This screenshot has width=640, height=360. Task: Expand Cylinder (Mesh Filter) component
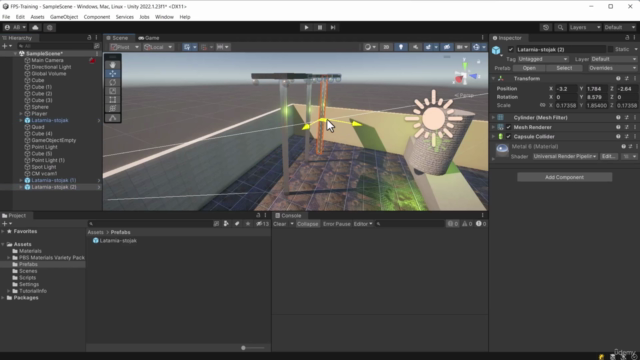(x=493, y=118)
